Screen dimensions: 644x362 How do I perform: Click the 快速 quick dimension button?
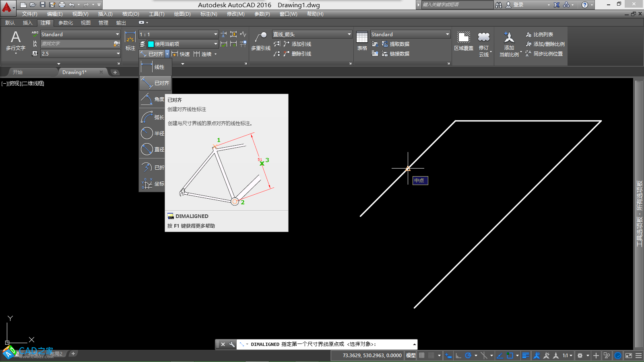181,54
